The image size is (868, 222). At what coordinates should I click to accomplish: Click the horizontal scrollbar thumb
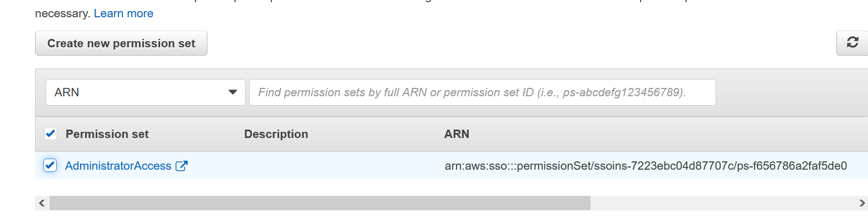320,203
